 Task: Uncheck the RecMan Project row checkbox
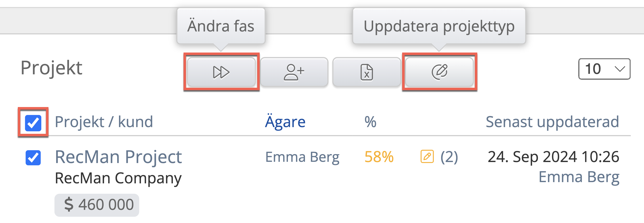tap(33, 158)
